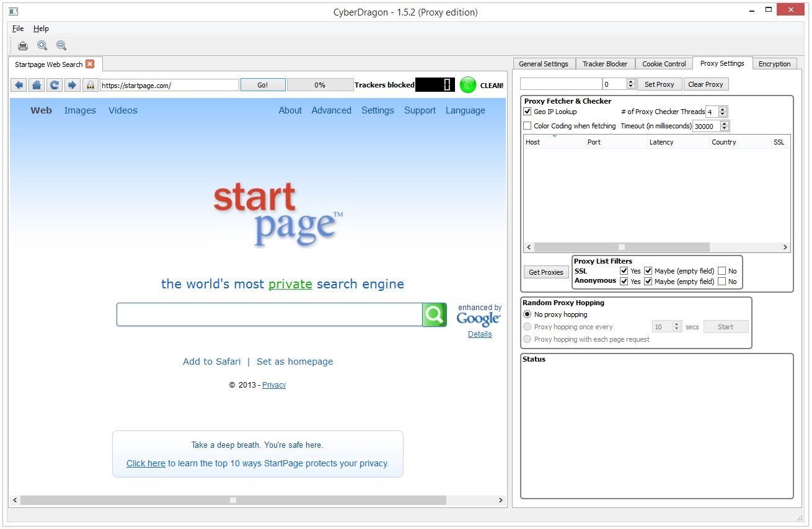Open Startpage Settings link
Screen dimensions: 812x529
pyautogui.click(x=377, y=110)
